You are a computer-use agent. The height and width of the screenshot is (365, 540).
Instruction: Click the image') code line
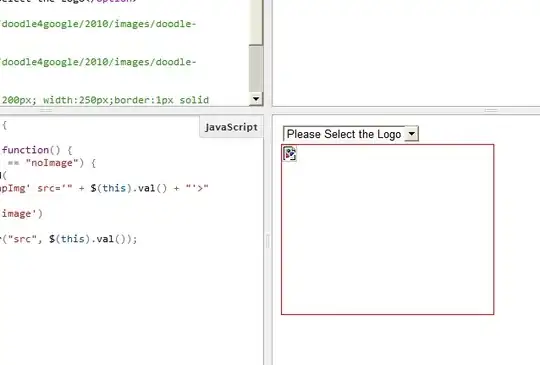[22, 214]
